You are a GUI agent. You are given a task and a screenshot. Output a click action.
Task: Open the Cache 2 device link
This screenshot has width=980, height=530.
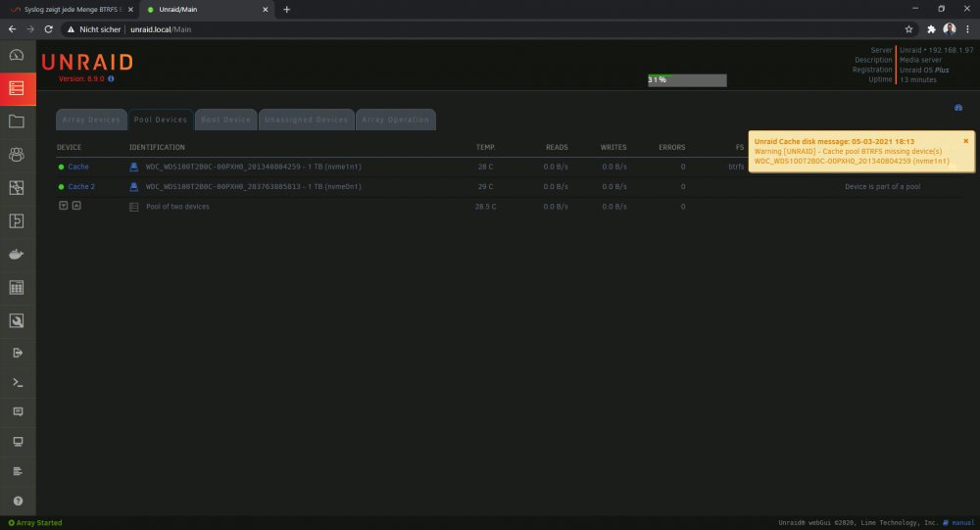click(81, 187)
